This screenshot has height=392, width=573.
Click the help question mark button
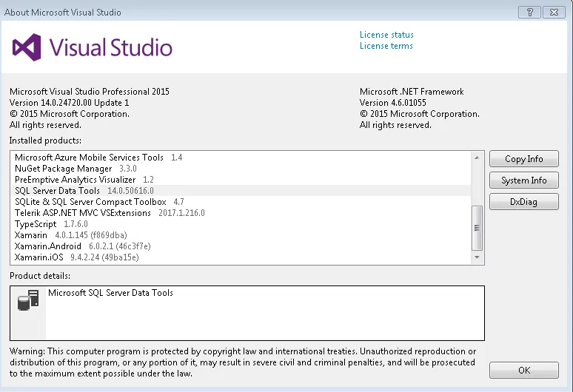529,12
